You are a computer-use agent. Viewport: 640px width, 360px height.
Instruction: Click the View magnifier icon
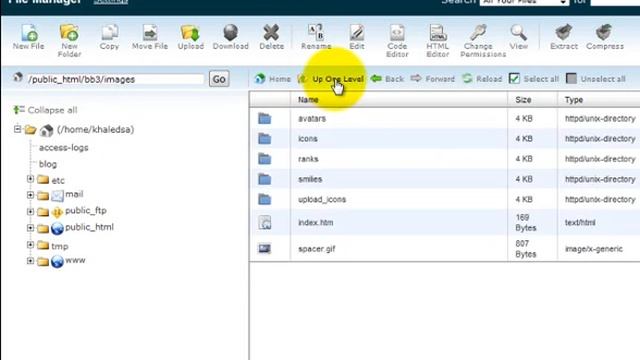[x=518, y=33]
